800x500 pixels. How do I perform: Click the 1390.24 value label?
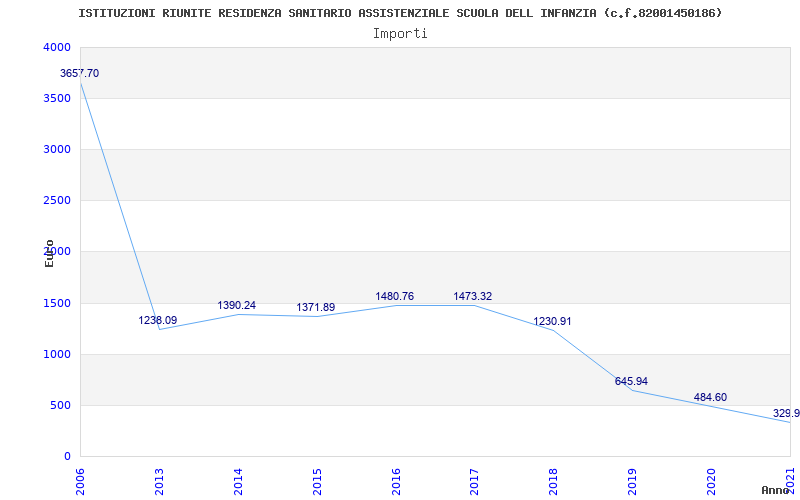click(237, 306)
